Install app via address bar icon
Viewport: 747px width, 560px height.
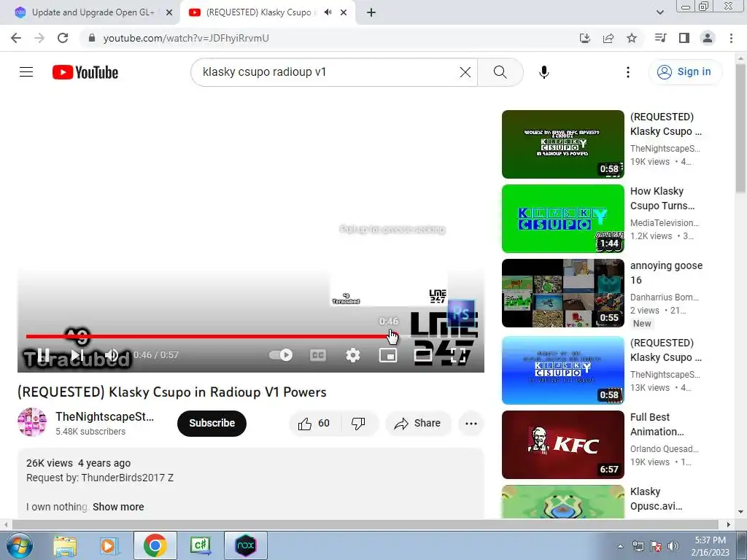(584, 38)
